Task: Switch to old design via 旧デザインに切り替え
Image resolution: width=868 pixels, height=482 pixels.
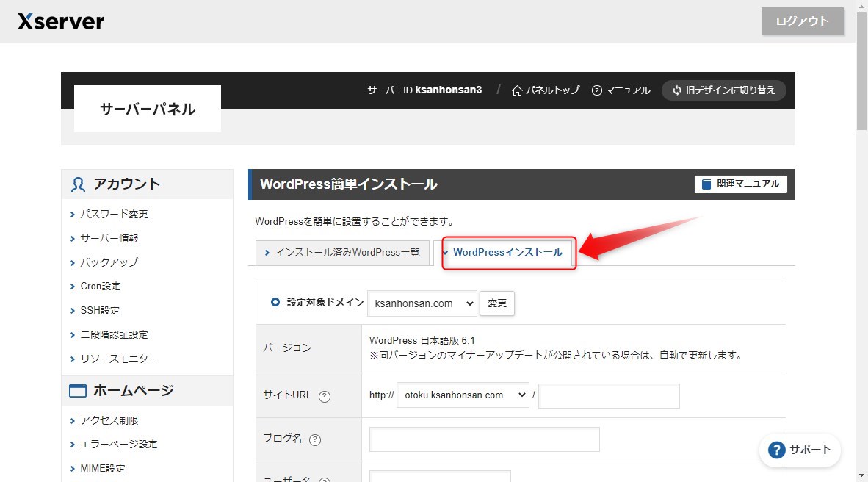Action: (x=723, y=90)
